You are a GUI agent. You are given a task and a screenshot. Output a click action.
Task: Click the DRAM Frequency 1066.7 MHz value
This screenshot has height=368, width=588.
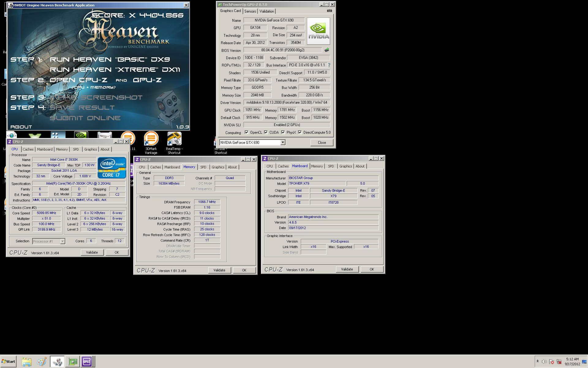207,202
